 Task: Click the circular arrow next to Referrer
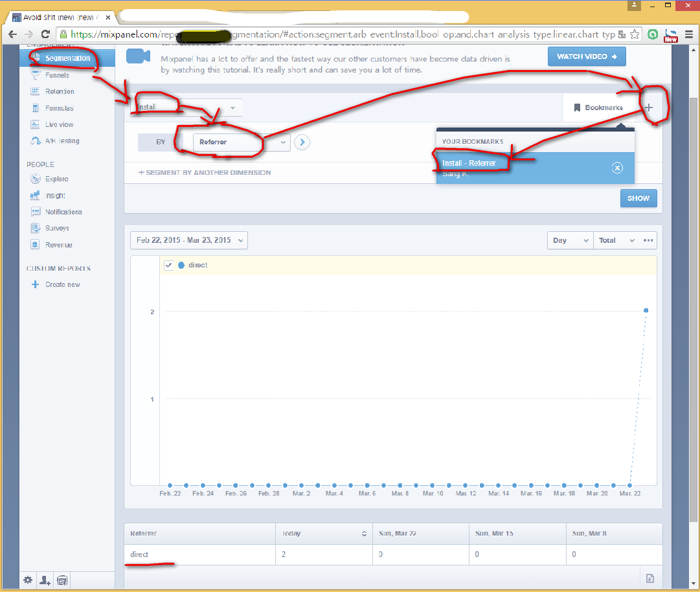click(302, 142)
